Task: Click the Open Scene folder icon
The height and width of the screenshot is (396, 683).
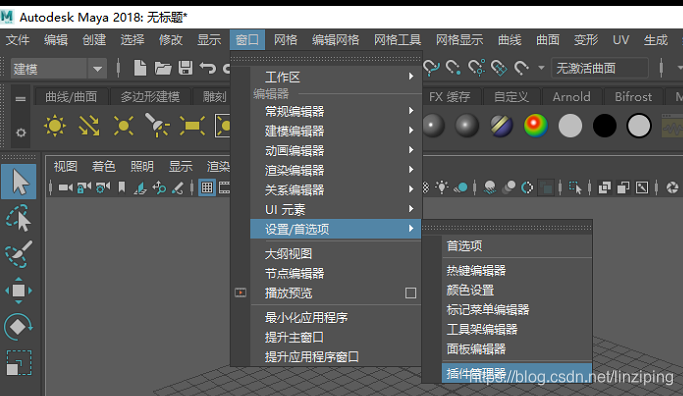Action: pos(163,68)
